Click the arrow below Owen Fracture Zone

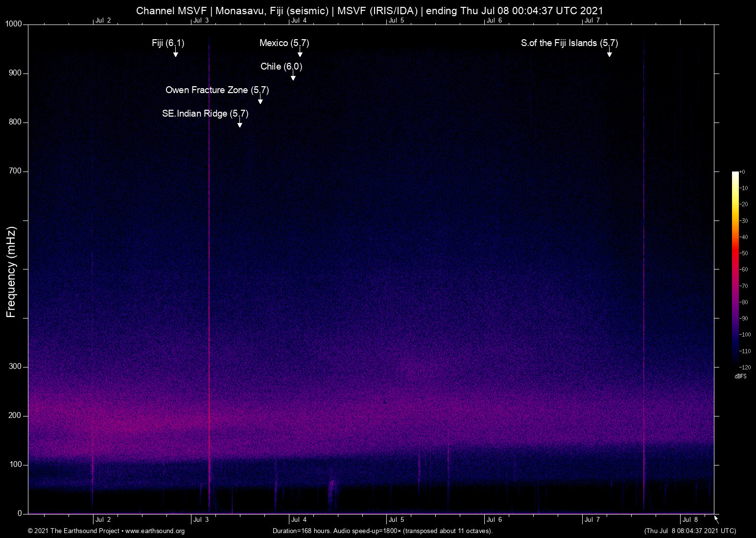tap(260, 100)
